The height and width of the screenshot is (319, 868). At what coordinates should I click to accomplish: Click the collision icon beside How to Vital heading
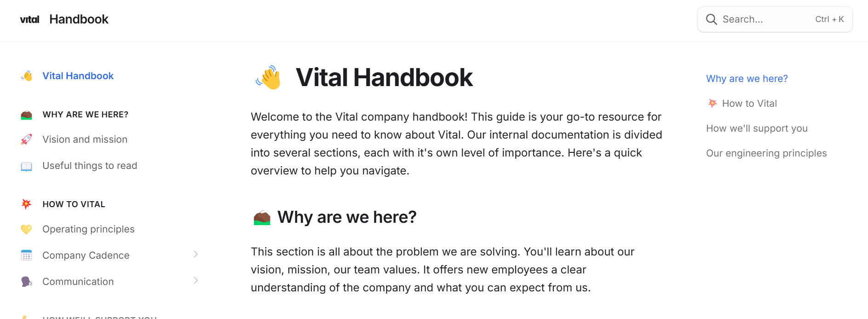point(27,204)
